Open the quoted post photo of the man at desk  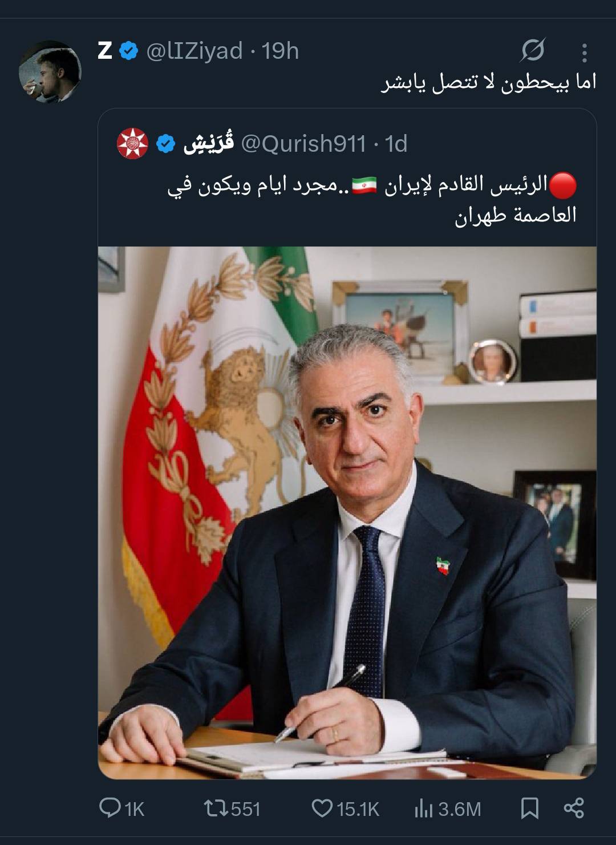point(347,512)
